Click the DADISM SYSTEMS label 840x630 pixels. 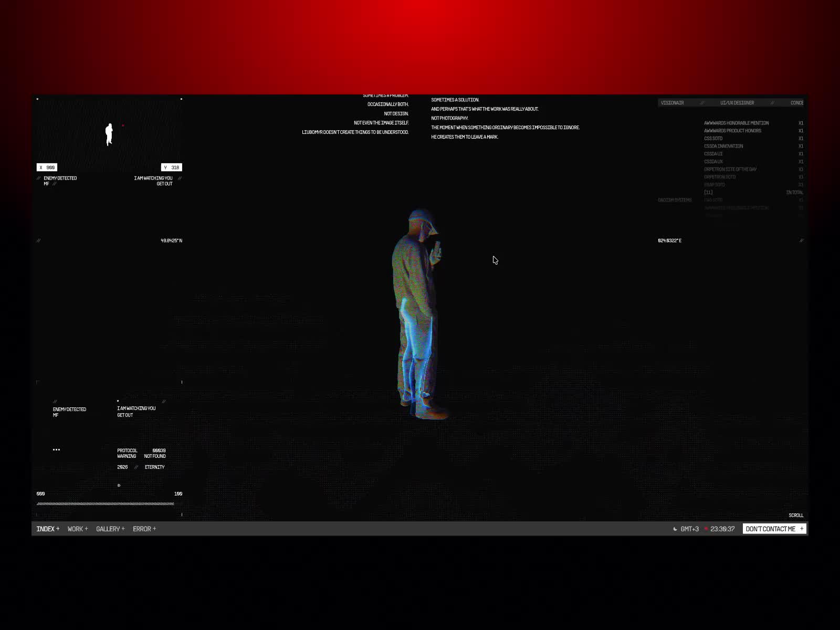[675, 200]
